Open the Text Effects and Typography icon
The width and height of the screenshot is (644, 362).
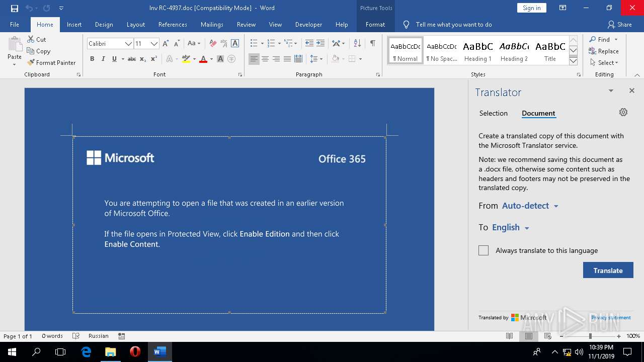(x=169, y=59)
